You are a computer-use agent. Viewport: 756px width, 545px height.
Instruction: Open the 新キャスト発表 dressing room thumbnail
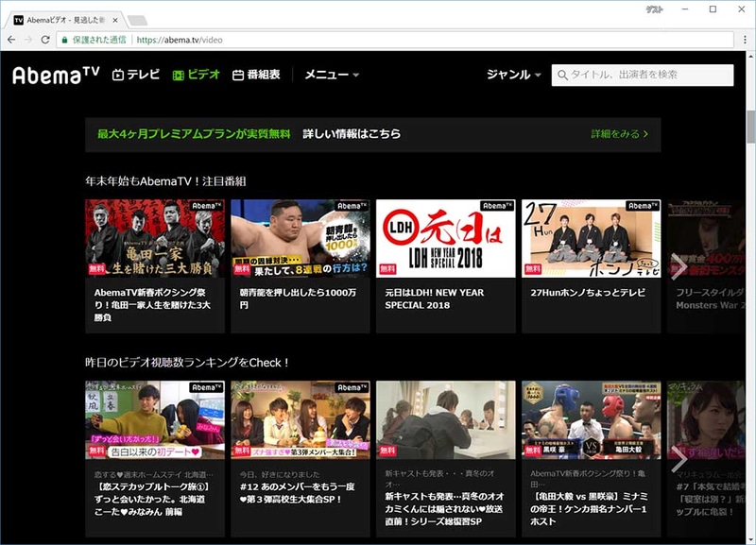[x=445, y=419]
